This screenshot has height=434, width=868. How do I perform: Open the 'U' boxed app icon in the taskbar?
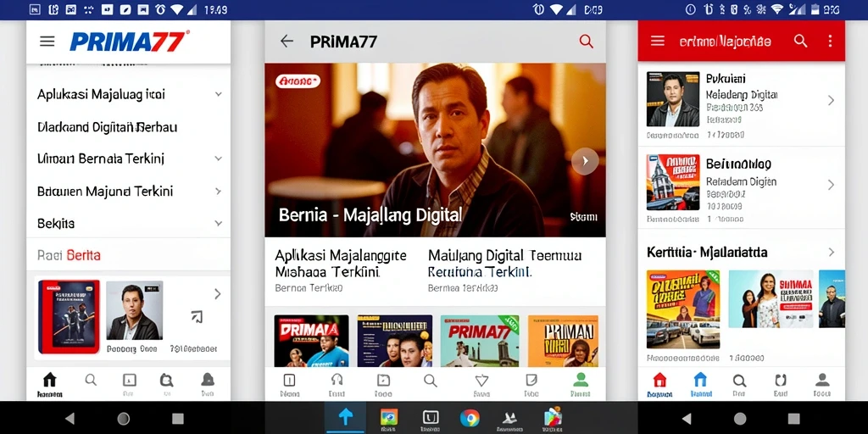point(430,419)
